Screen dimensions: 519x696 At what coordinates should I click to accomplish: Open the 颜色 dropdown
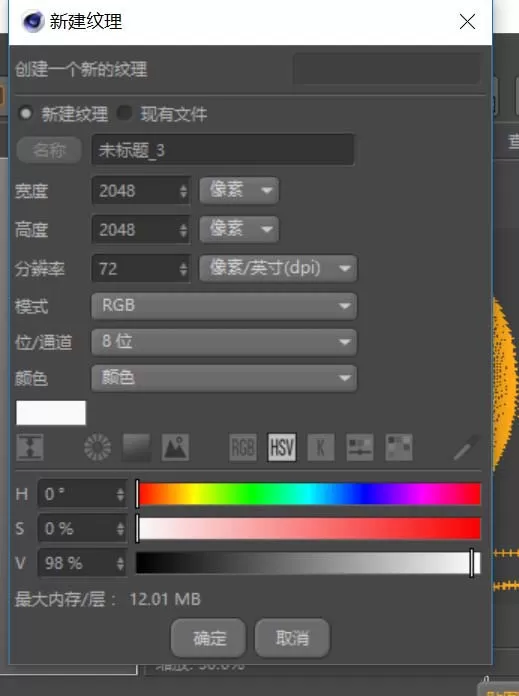224,378
